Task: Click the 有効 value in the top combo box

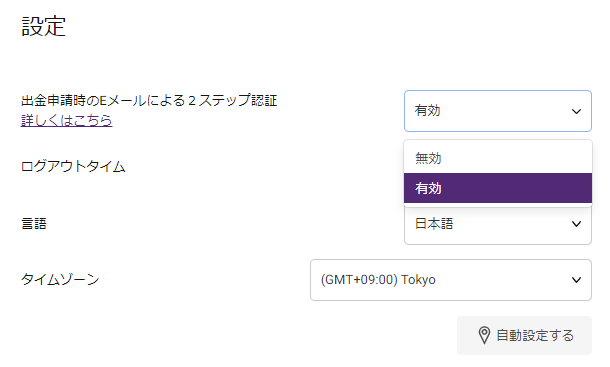Action: pyautogui.click(x=428, y=111)
